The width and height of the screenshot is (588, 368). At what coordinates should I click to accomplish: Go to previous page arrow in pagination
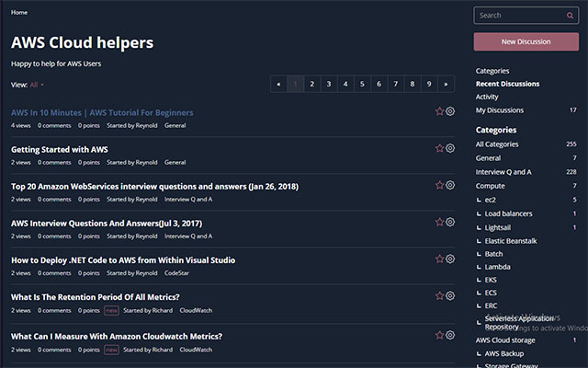[278, 84]
